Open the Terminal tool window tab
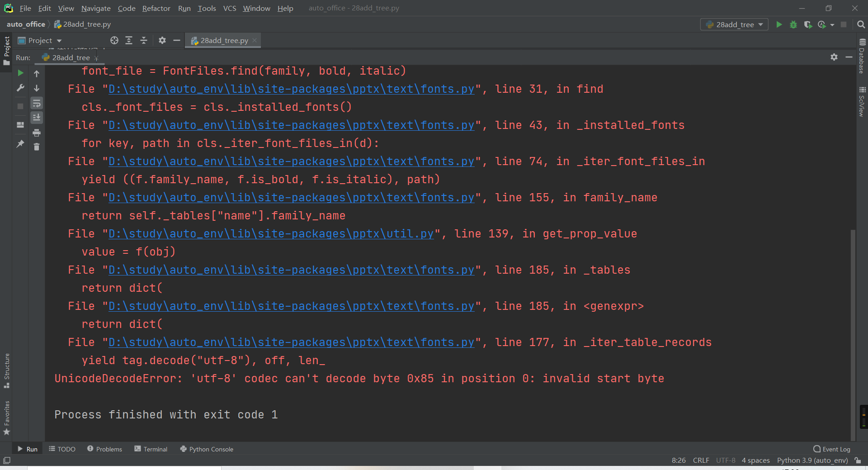The width and height of the screenshot is (868, 470). click(151, 449)
